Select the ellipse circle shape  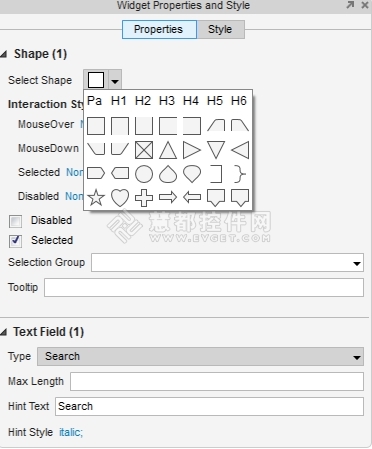pos(144,174)
